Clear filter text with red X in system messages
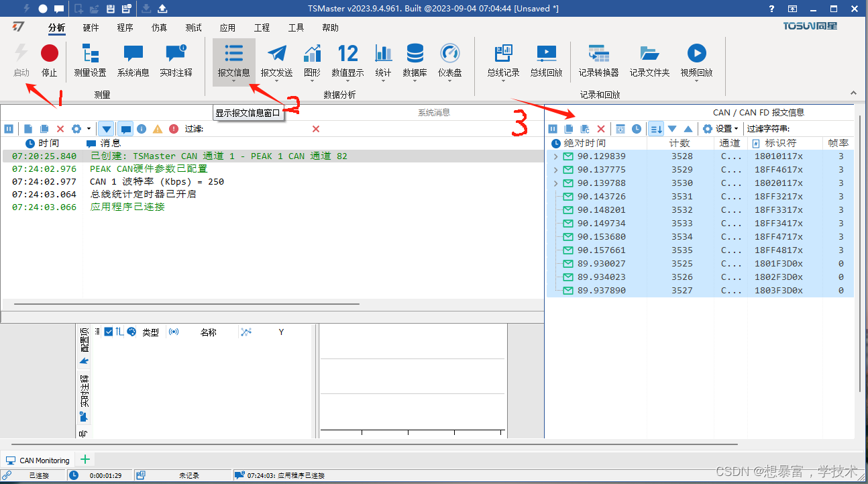Image resolution: width=868 pixels, height=484 pixels. [316, 129]
